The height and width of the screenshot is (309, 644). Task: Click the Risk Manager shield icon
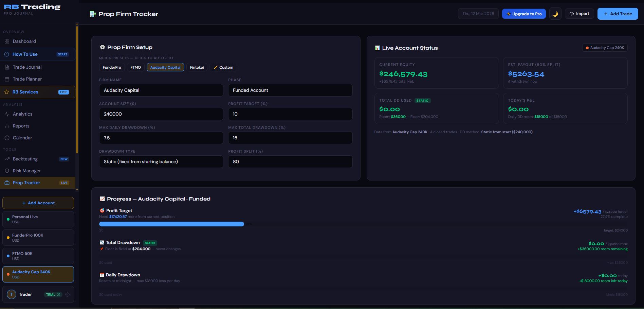pos(7,171)
